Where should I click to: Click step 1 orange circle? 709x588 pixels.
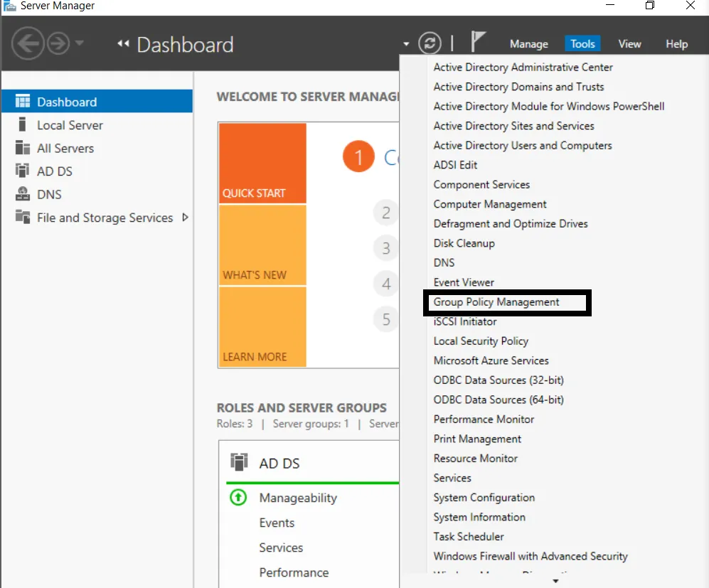click(x=358, y=157)
